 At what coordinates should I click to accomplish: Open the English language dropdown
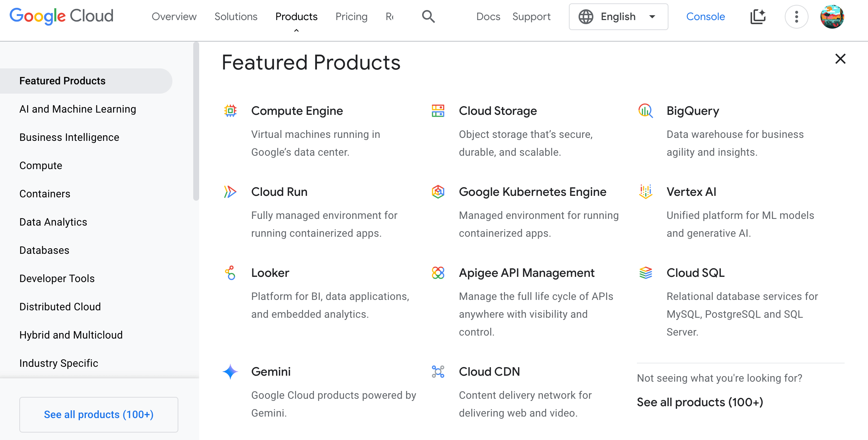point(619,17)
